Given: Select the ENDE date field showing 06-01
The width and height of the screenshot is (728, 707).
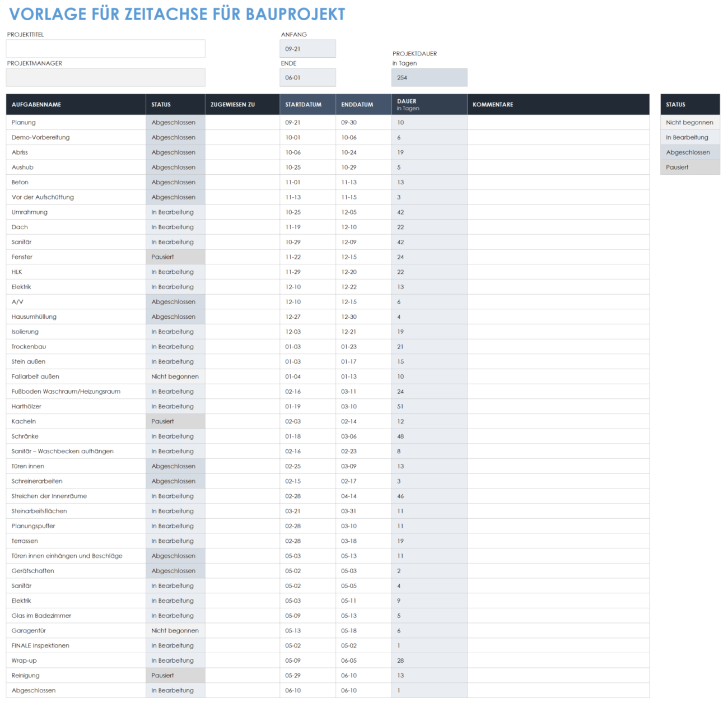Looking at the screenshot, I should click(x=307, y=77).
